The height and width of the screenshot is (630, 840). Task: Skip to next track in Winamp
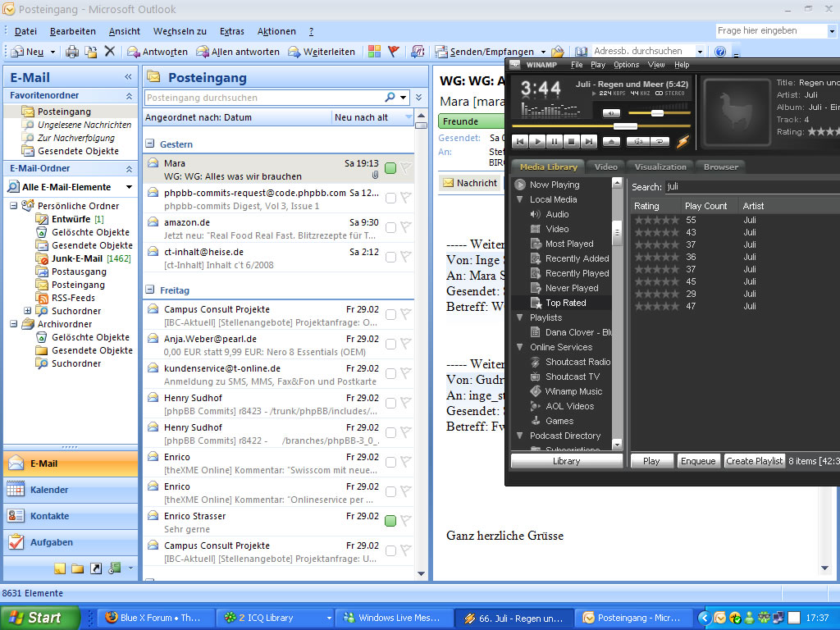click(589, 141)
